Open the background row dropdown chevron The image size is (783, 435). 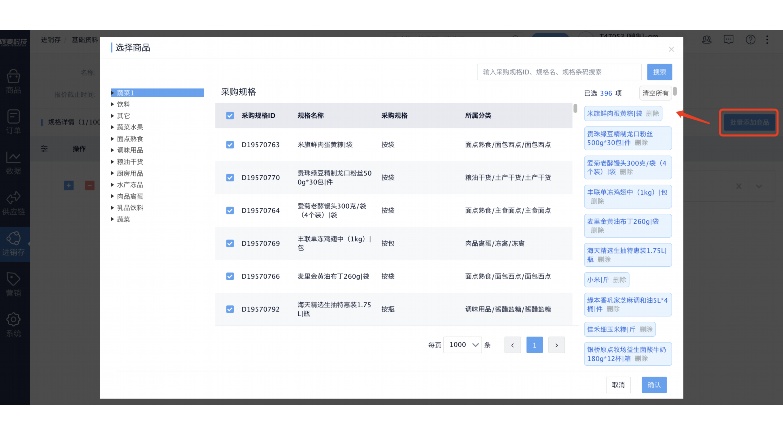click(759, 186)
